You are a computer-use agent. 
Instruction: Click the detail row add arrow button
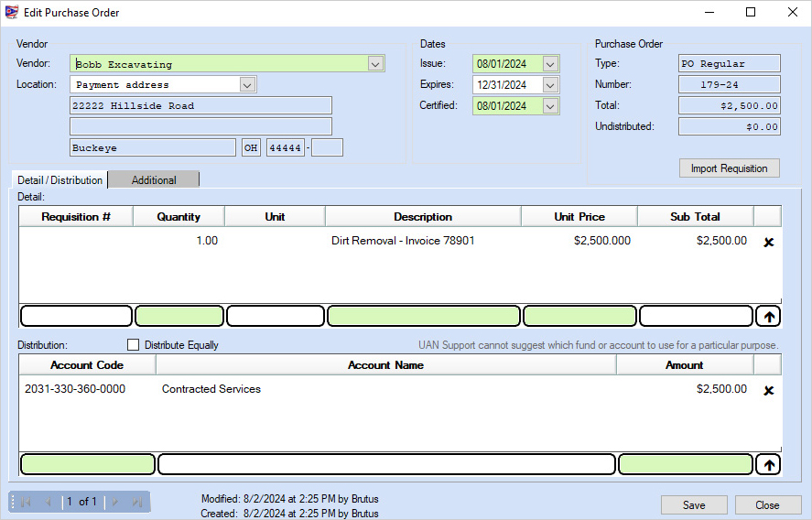click(769, 317)
